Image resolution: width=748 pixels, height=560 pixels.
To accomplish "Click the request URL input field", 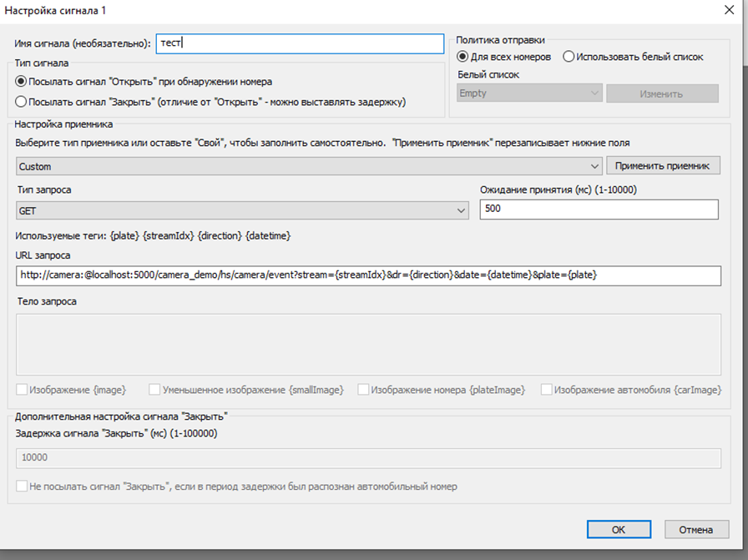I will (x=367, y=275).
